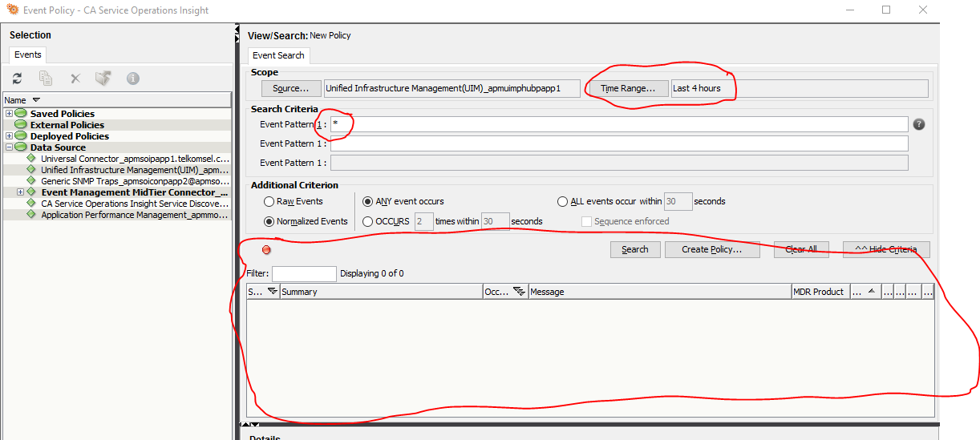Select External Policies tree item
The height and width of the screenshot is (440, 980).
coord(67,125)
